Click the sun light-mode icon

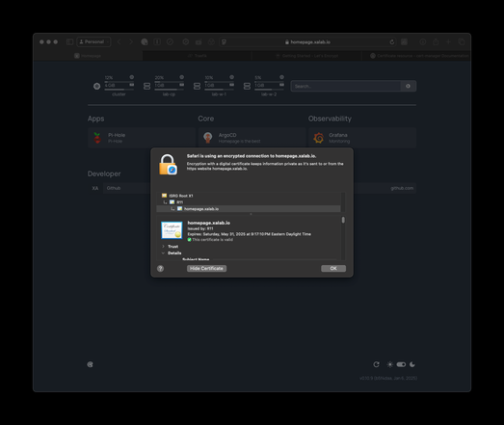click(390, 364)
